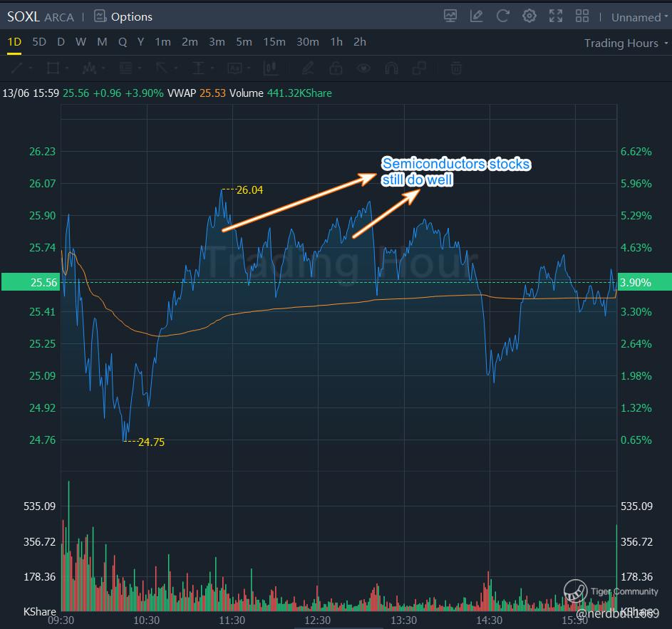Click the duplicate drawing layers icon
672x629 pixels.
coord(419,68)
